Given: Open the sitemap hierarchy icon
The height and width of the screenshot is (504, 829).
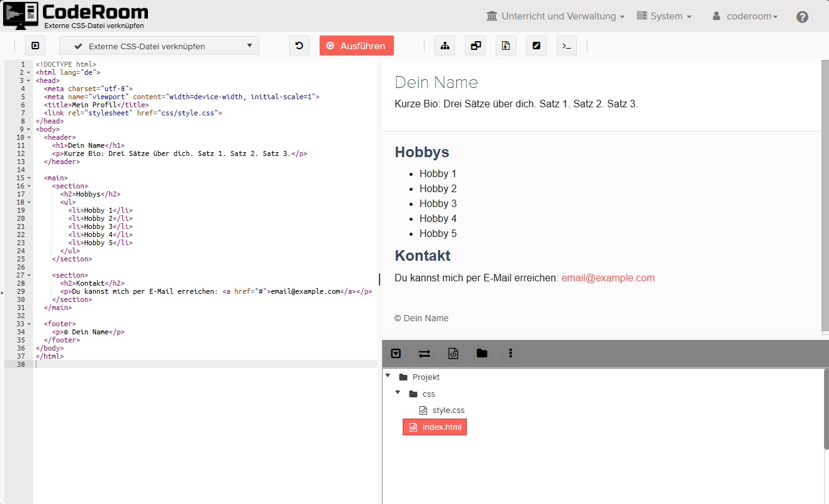Looking at the screenshot, I should coord(444,46).
